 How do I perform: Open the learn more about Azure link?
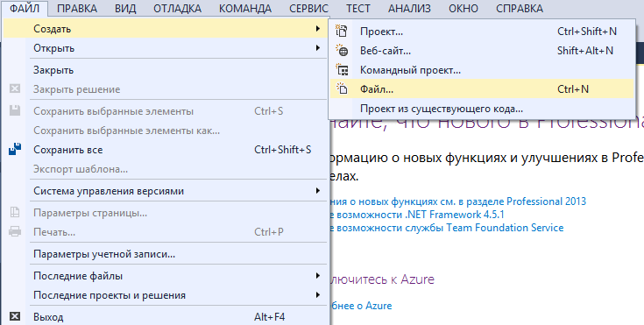pyautogui.click(x=361, y=306)
